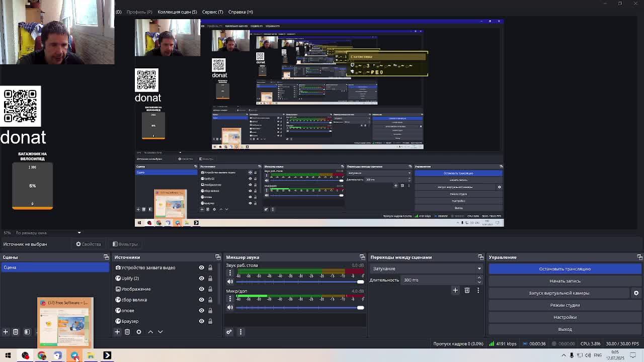Viewport: 644px width, 362px height.
Task: Add a new scene with the plus icon
Action: click(6, 332)
